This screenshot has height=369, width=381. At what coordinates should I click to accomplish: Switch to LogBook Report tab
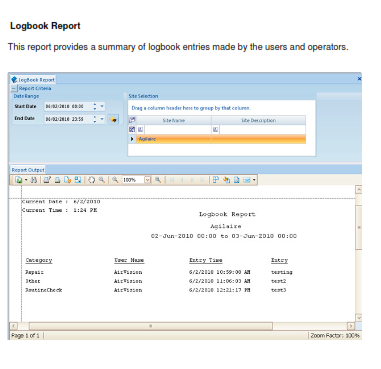click(33, 80)
